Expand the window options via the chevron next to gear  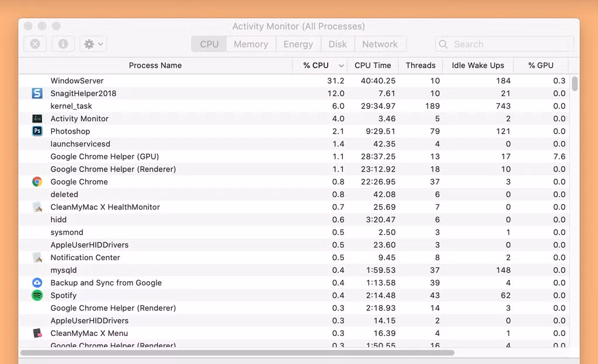click(99, 44)
